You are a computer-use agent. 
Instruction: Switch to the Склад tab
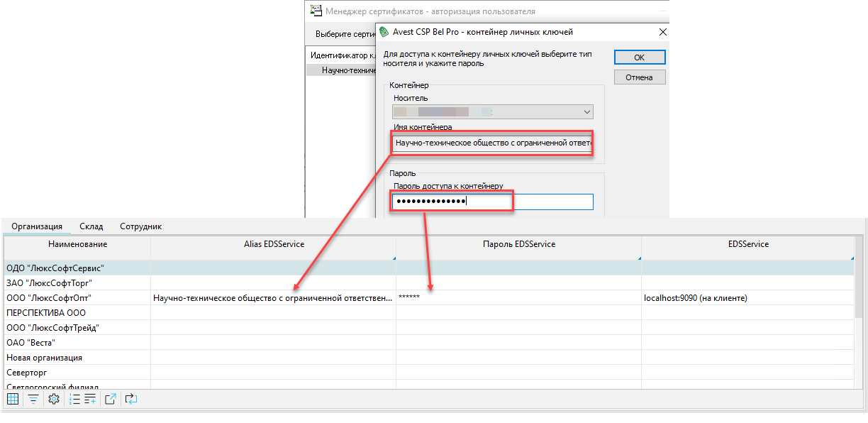(x=91, y=226)
